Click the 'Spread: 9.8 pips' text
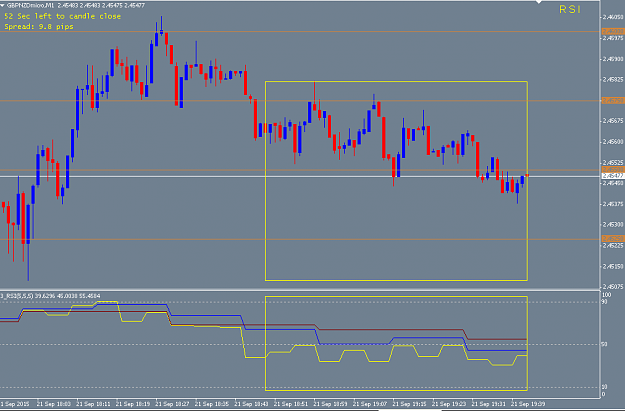This screenshot has width=625, height=411. coord(39,27)
